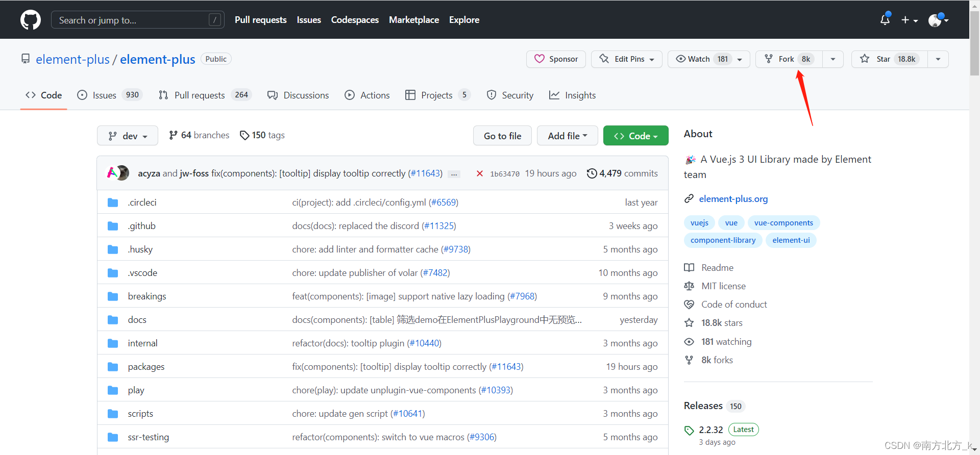
Task: Open the internal folder
Action: point(143,343)
